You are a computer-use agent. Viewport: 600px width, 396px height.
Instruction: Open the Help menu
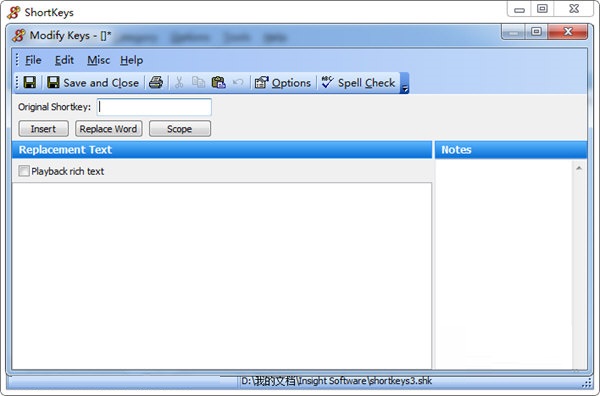point(132,60)
